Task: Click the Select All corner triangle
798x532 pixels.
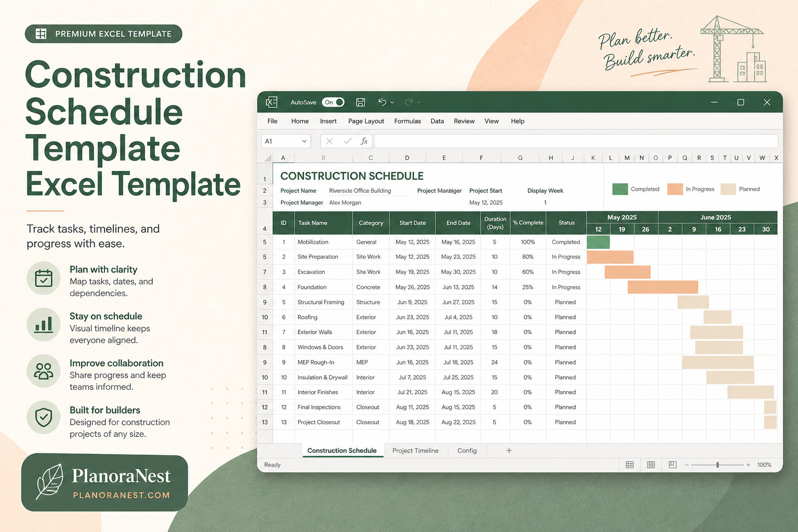Action: pyautogui.click(x=268, y=158)
